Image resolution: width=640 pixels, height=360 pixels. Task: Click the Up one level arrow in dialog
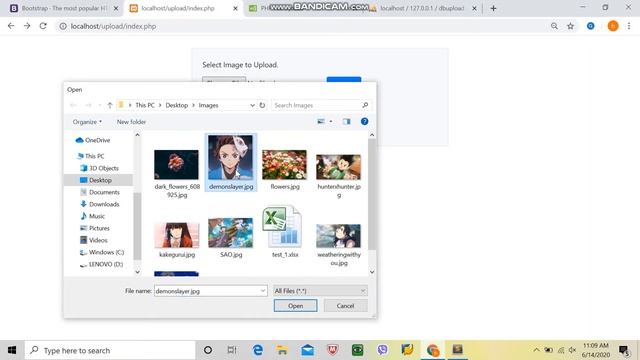[110, 105]
